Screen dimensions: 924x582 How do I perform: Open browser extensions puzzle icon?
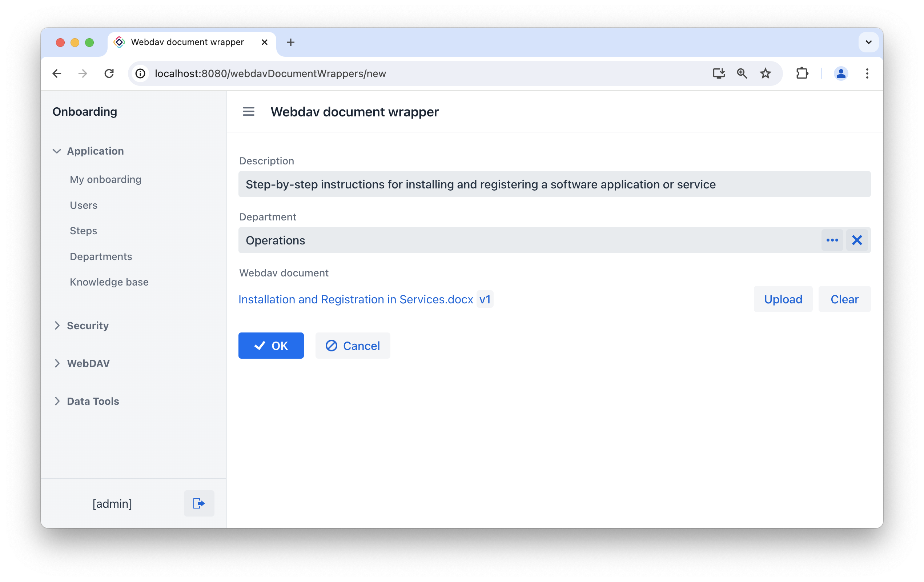802,73
